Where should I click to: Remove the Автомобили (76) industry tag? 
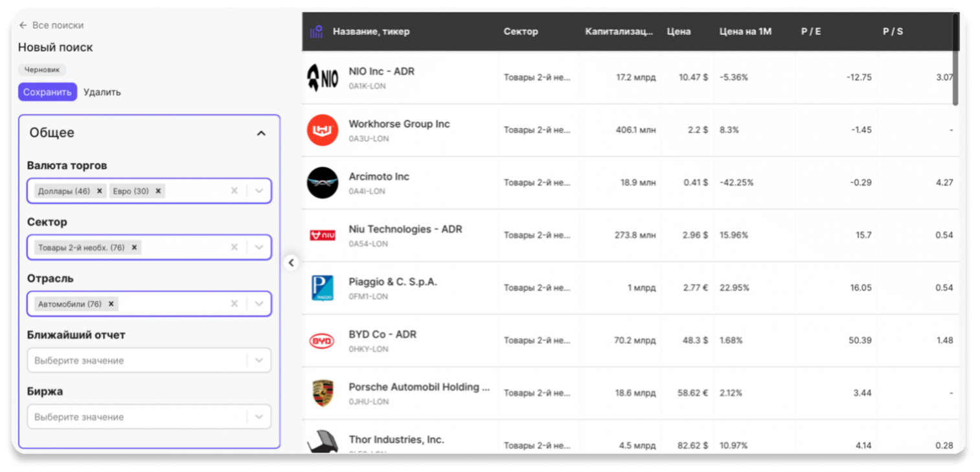click(111, 304)
